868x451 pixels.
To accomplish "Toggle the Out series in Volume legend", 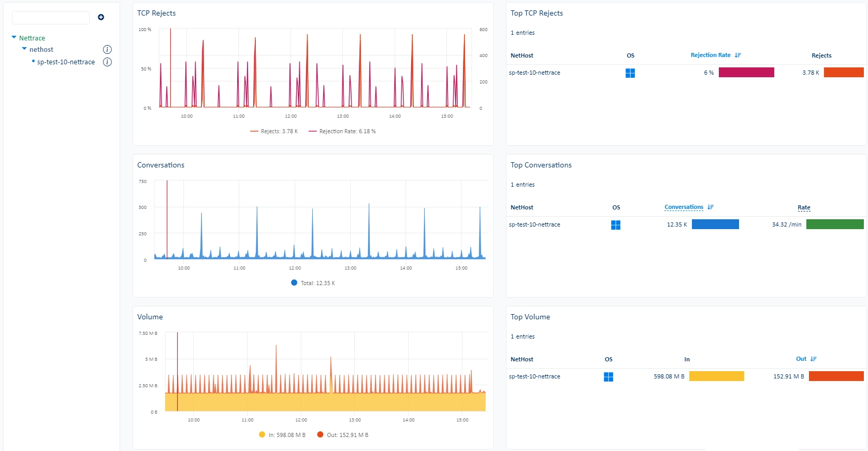I will 343,435.
